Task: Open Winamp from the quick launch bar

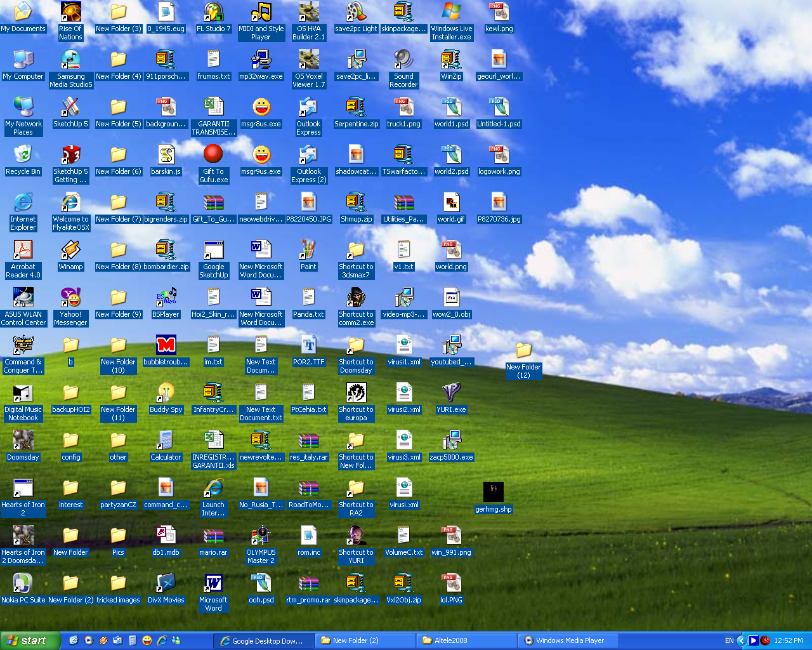Action: (x=102, y=640)
